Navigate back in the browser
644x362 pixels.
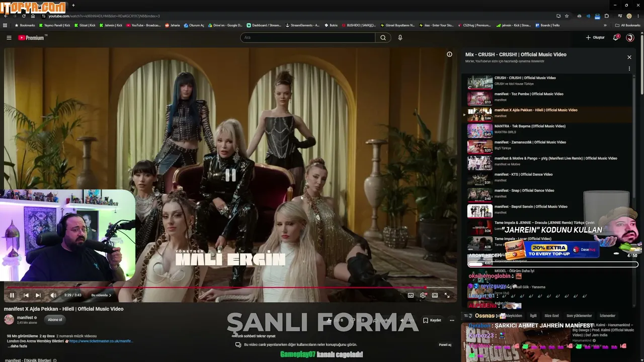5,16
